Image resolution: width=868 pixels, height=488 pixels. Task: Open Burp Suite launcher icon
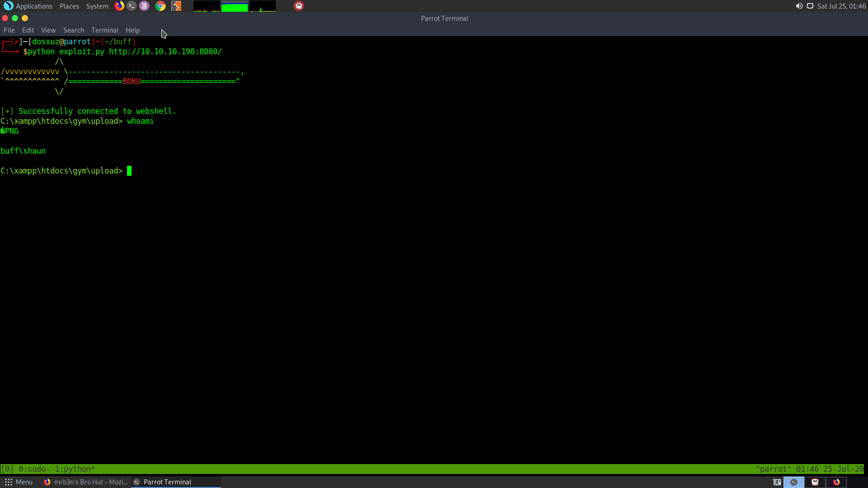click(176, 6)
